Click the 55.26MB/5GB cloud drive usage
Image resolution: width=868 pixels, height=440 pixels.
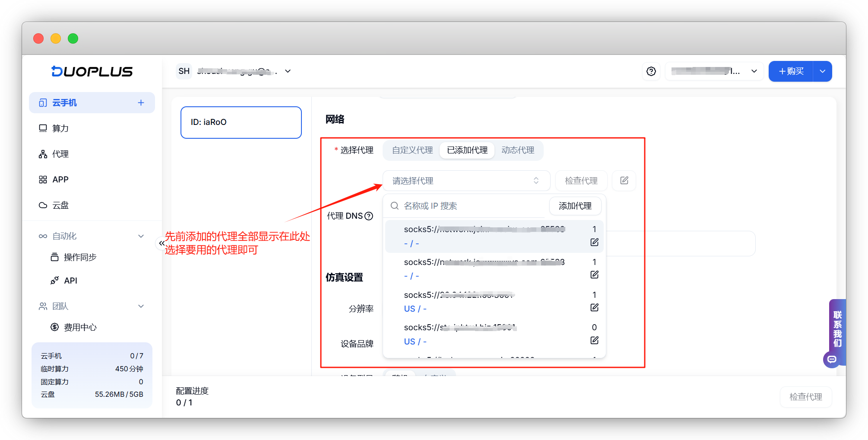click(119, 394)
